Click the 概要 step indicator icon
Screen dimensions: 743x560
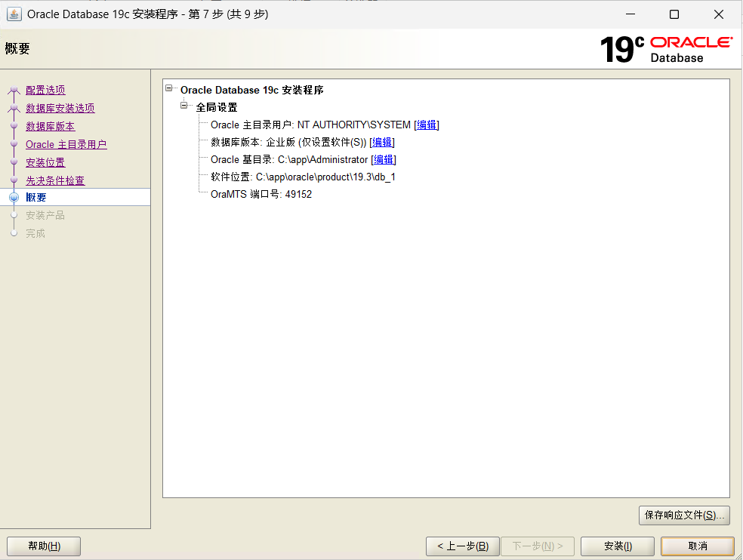tap(14, 197)
